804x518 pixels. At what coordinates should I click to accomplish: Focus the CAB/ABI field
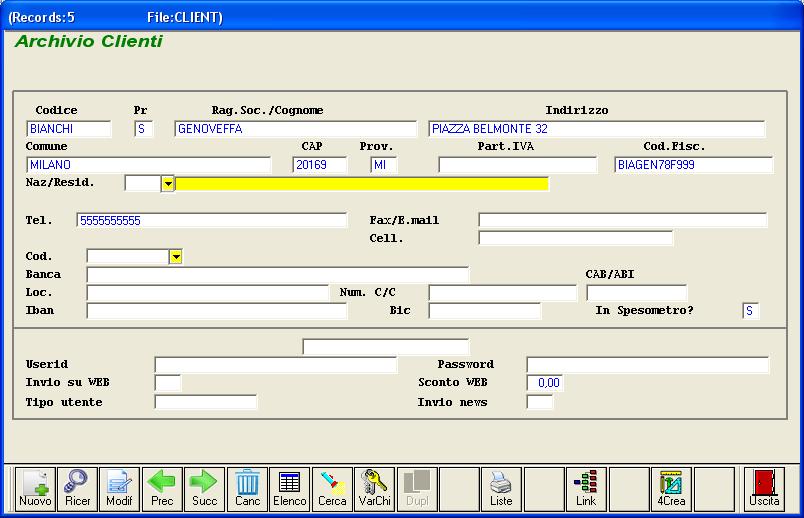(637, 293)
